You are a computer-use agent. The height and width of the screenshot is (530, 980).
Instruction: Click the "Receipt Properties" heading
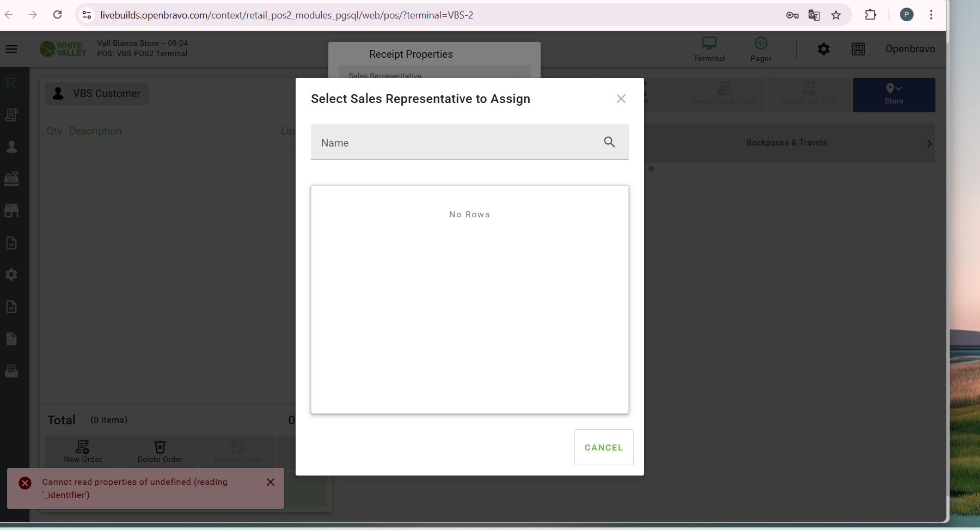click(x=411, y=54)
